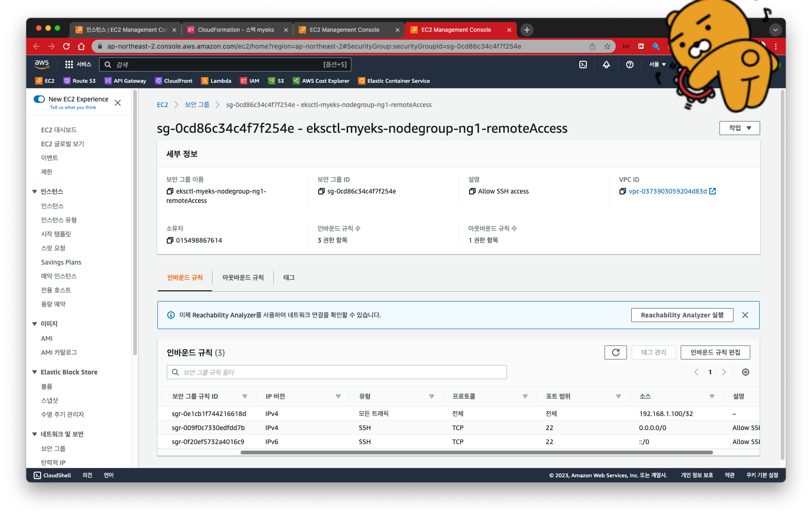Open a new browser tab
The width and height of the screenshot is (812, 517).
click(x=527, y=30)
